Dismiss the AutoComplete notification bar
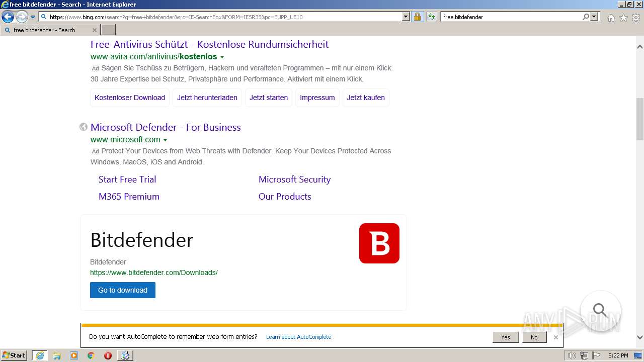644x362 pixels. click(x=556, y=337)
